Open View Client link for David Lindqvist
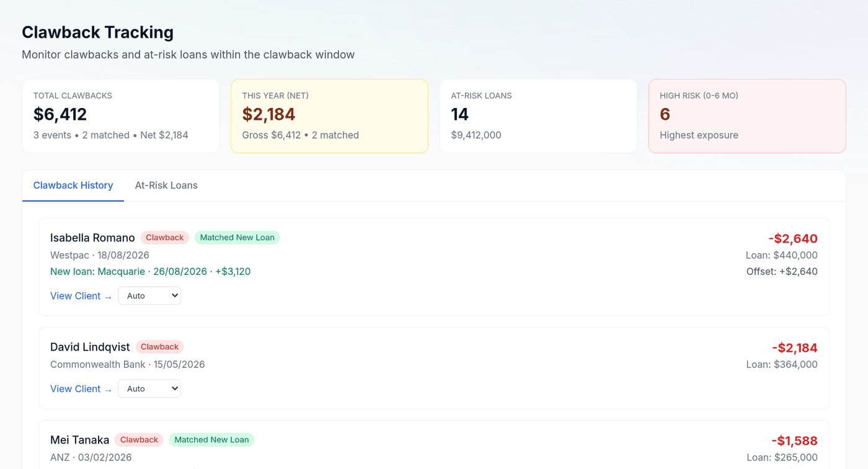This screenshot has width=868, height=469. click(x=81, y=389)
